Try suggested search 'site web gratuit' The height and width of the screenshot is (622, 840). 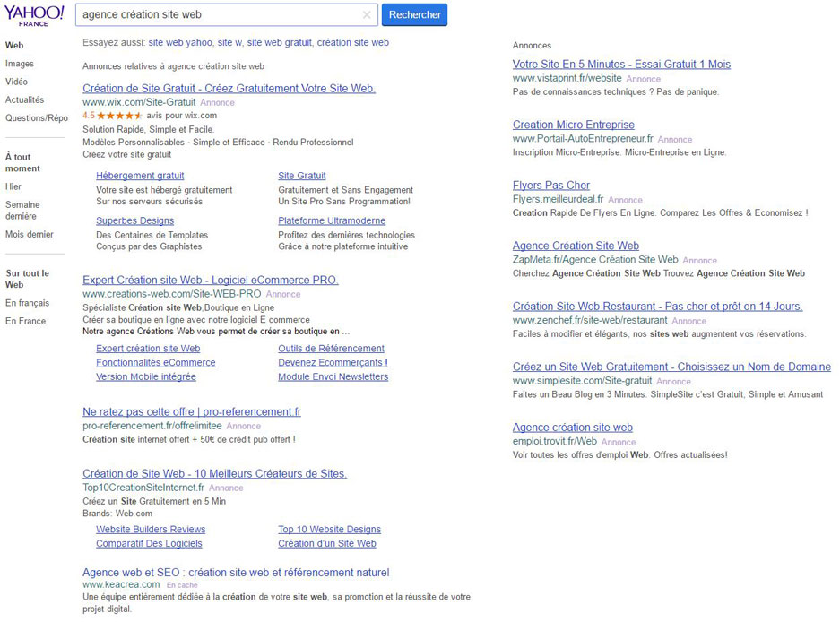click(x=279, y=43)
